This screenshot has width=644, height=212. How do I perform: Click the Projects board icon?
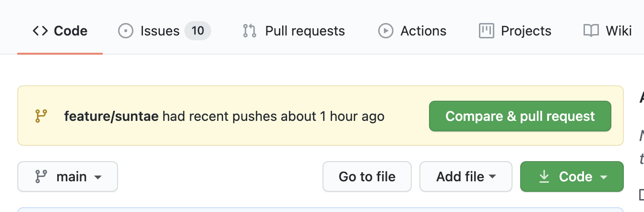[x=487, y=31]
